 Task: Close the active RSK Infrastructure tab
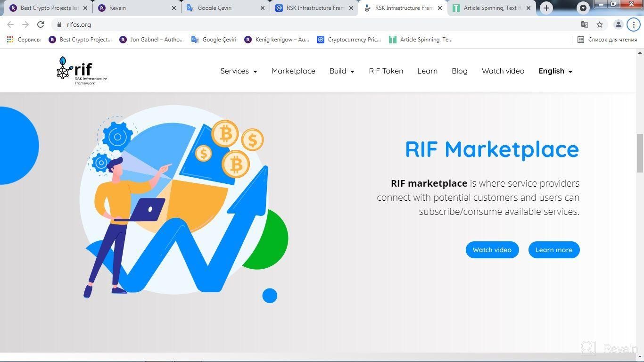[x=439, y=8]
